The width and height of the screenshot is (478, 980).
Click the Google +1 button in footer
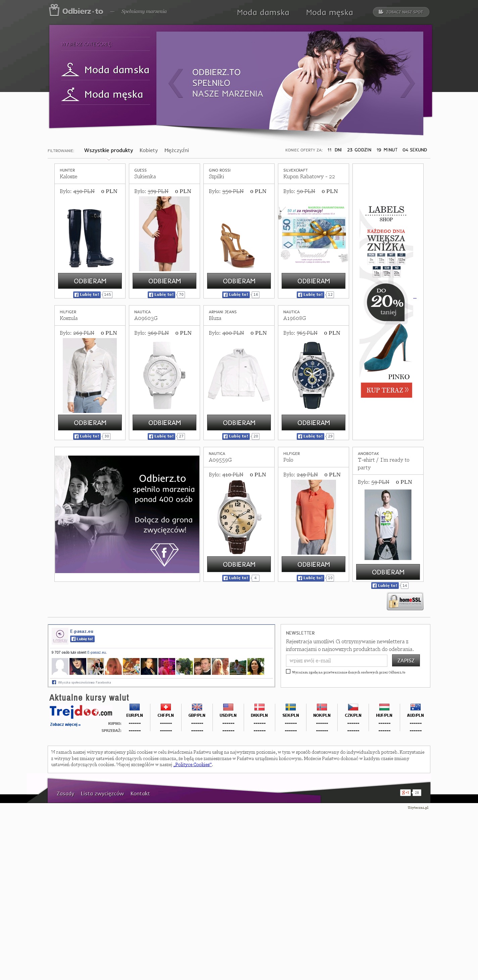[405, 793]
